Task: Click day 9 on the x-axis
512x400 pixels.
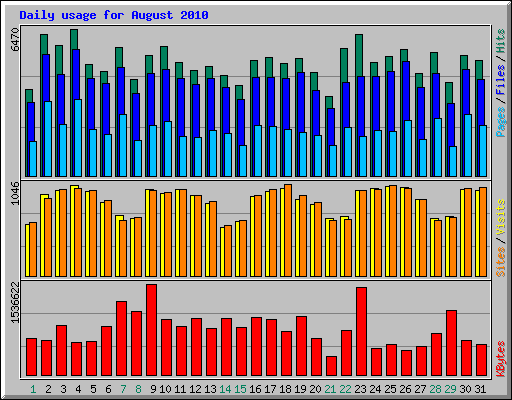Action: 153,389
